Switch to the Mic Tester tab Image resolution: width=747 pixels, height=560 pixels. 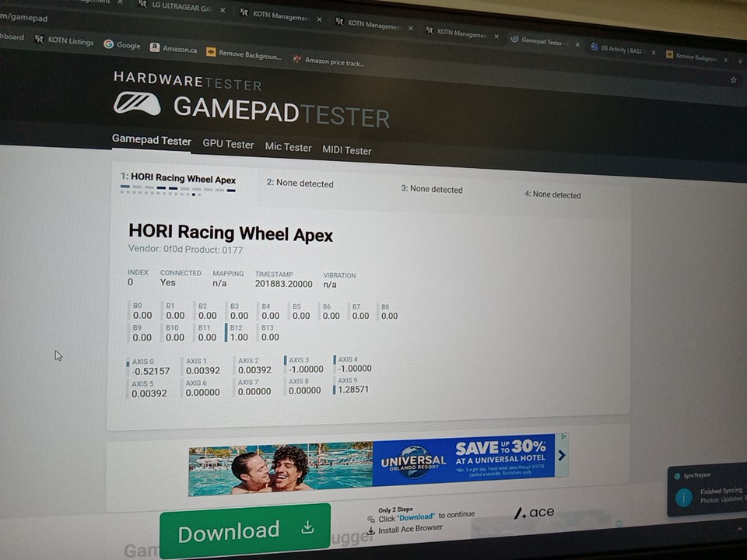288,147
